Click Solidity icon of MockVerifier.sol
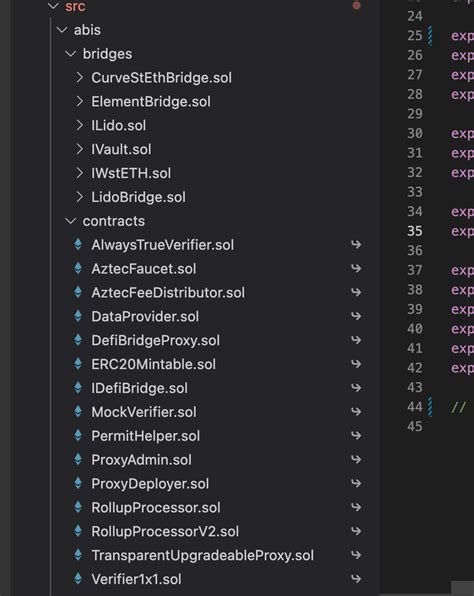 [x=78, y=412]
